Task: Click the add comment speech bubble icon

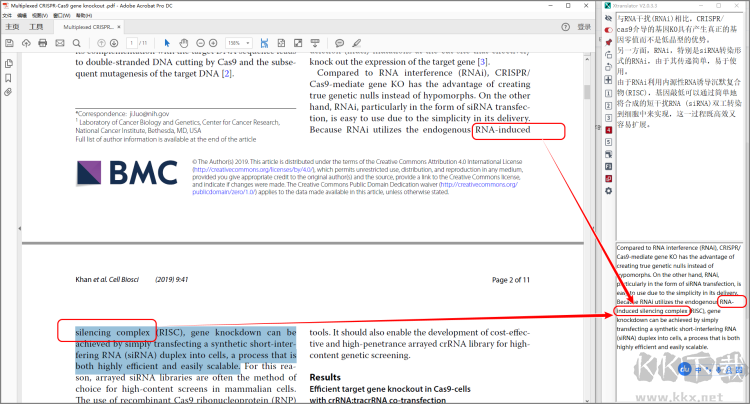Action: (x=340, y=43)
